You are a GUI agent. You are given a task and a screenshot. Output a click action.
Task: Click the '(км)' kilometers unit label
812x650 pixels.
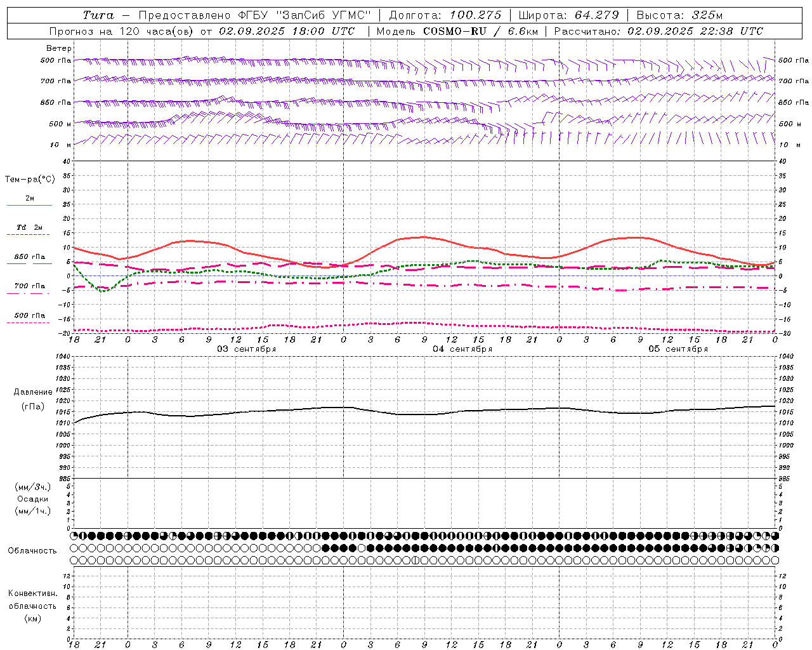pyautogui.click(x=33, y=618)
